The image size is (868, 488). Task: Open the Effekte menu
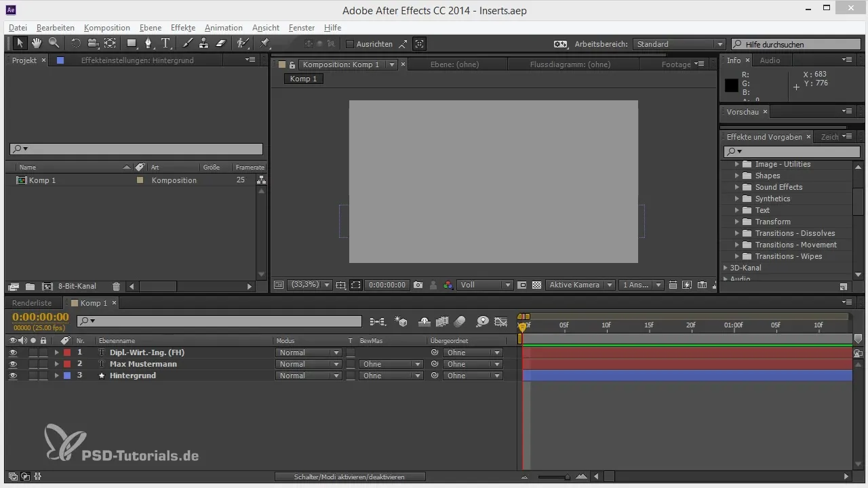183,28
